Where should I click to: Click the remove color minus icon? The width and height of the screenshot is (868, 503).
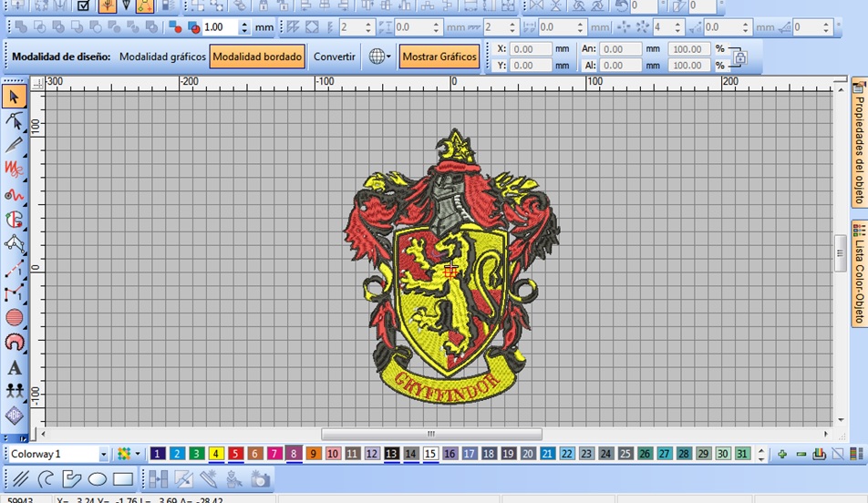[801, 454]
